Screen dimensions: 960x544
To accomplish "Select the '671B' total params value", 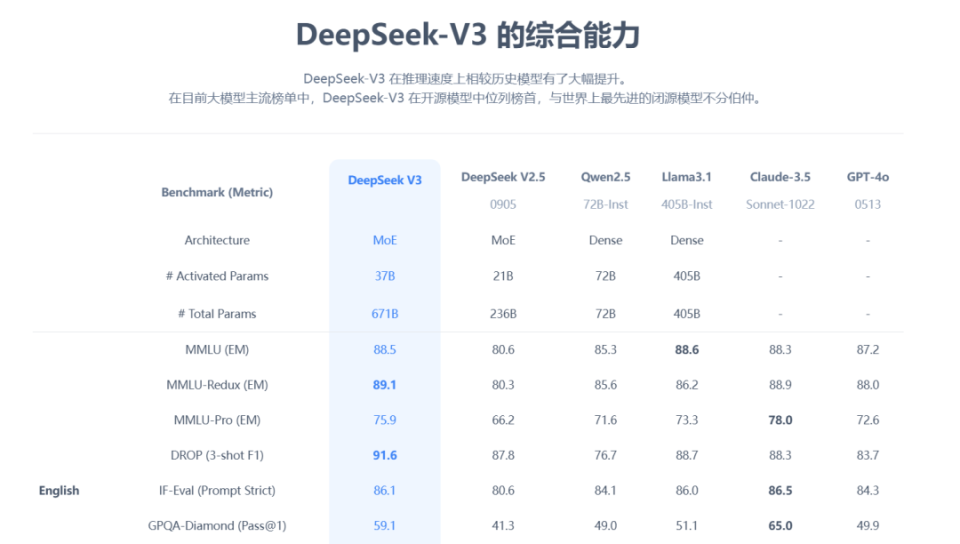I will click(x=384, y=314).
